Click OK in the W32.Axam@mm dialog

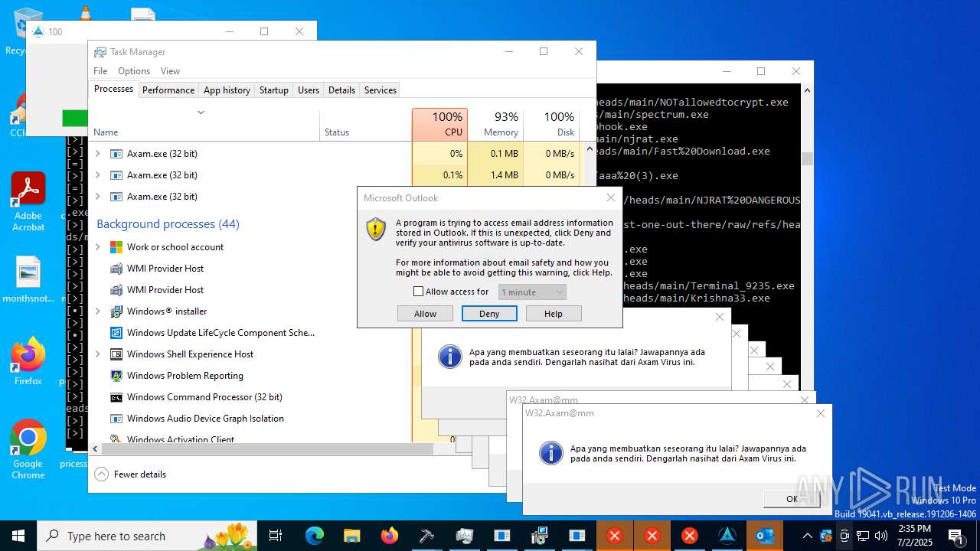point(792,499)
